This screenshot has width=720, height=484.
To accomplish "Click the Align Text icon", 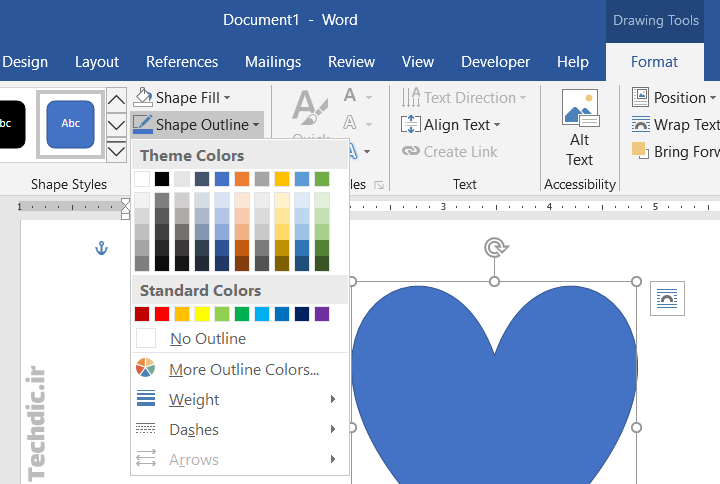I will click(x=411, y=124).
